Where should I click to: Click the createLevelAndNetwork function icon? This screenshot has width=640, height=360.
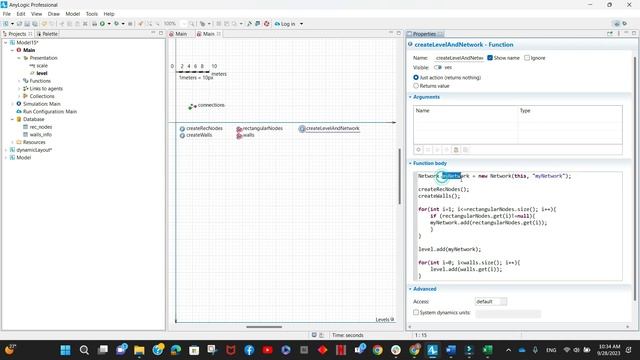point(302,129)
